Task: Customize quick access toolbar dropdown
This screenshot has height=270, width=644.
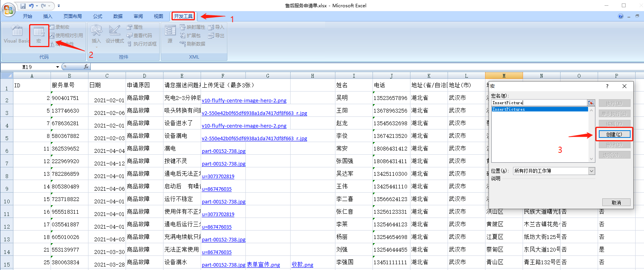Action: tap(59, 6)
